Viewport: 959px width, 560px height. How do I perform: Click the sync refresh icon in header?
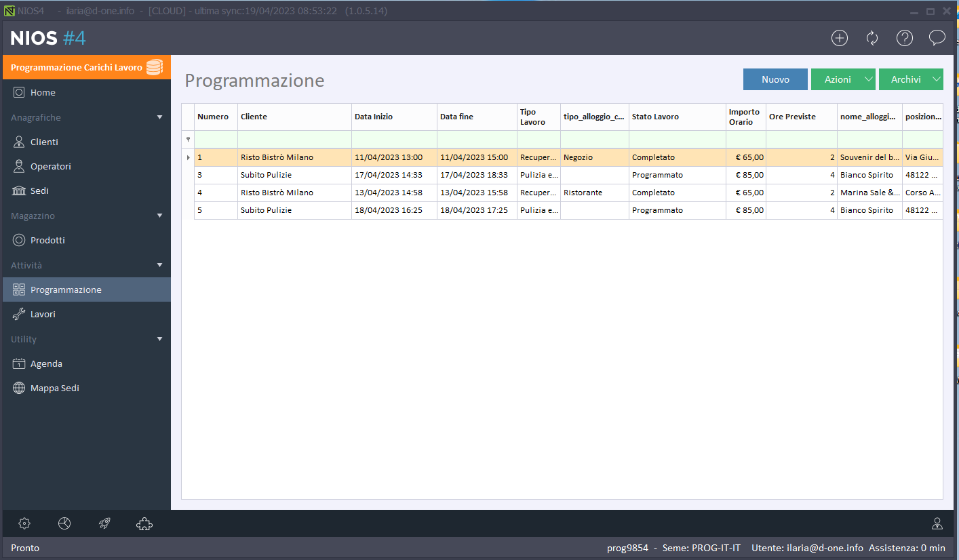click(872, 38)
